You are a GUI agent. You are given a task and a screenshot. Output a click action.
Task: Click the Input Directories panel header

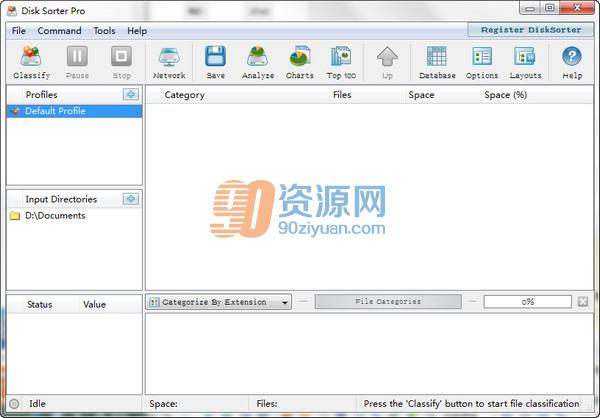[x=61, y=199]
